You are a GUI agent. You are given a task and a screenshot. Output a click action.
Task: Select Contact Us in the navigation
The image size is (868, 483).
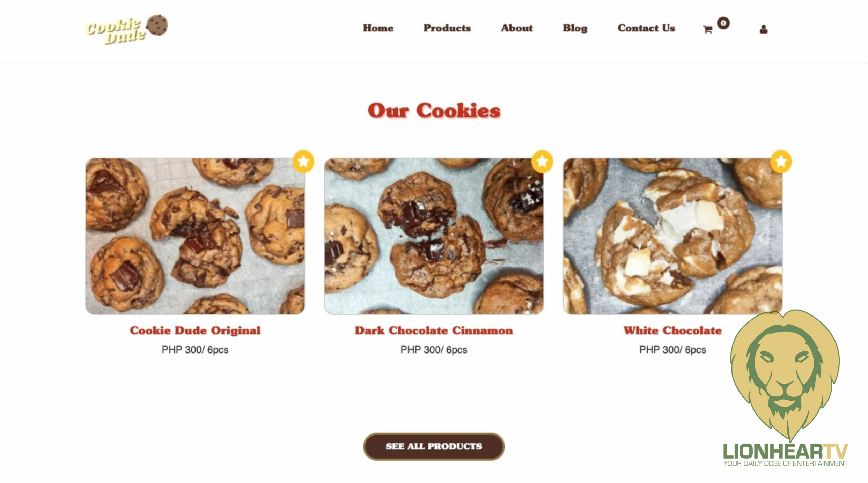(646, 28)
